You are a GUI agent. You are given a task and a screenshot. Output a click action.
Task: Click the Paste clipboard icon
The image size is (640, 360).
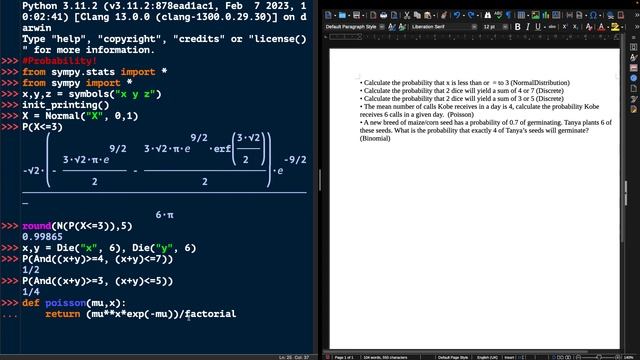tap(427, 16)
